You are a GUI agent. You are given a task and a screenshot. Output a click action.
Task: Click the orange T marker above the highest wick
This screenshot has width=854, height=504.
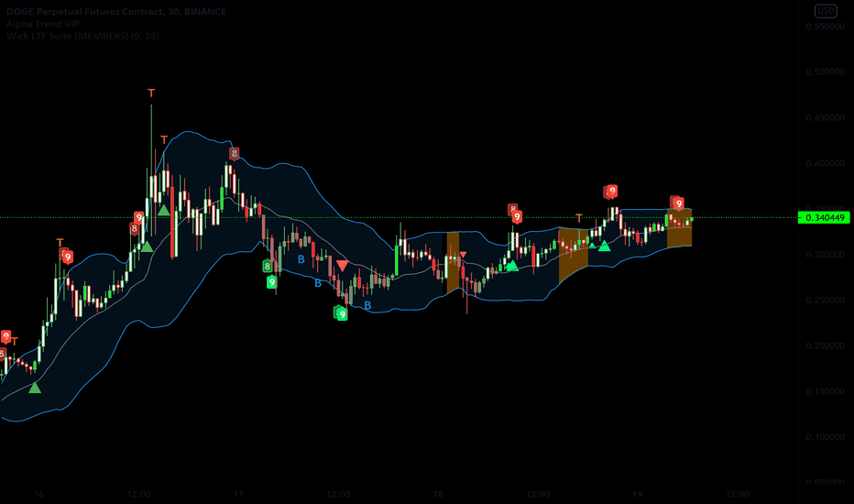(151, 93)
